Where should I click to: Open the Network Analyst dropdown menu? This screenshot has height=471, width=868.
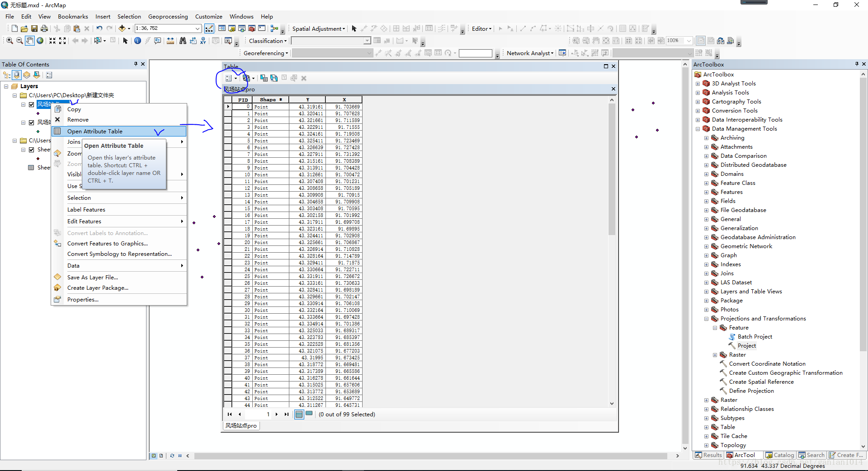530,53
